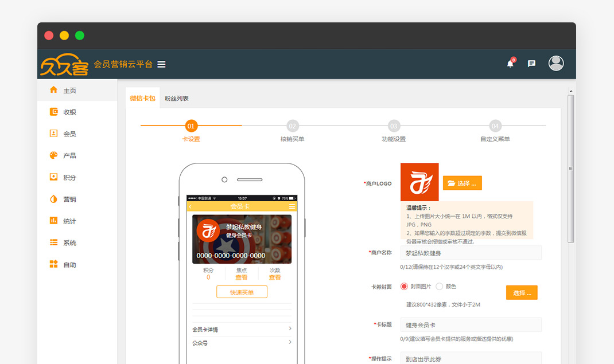
Task: Open 积分 points in sidebar
Action: tap(69, 178)
